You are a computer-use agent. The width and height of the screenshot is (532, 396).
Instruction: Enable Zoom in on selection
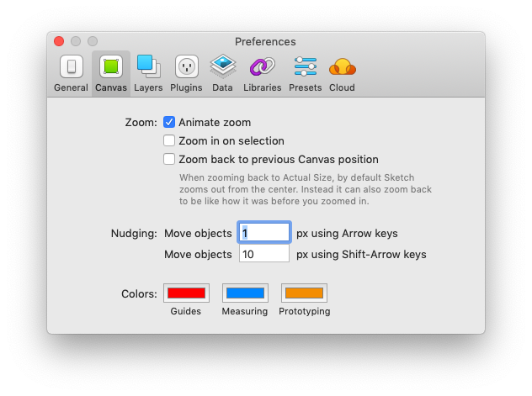point(169,141)
